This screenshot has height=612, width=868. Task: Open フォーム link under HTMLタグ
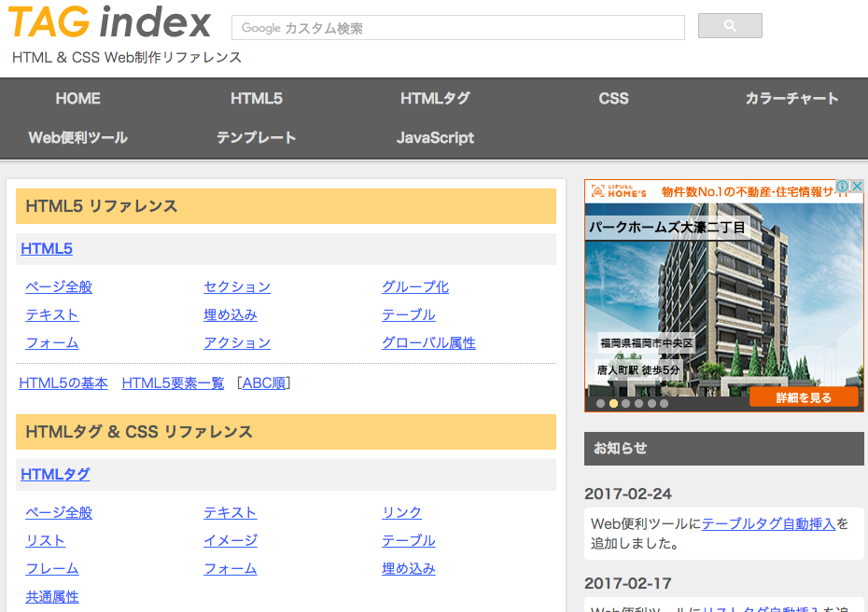pos(231,569)
